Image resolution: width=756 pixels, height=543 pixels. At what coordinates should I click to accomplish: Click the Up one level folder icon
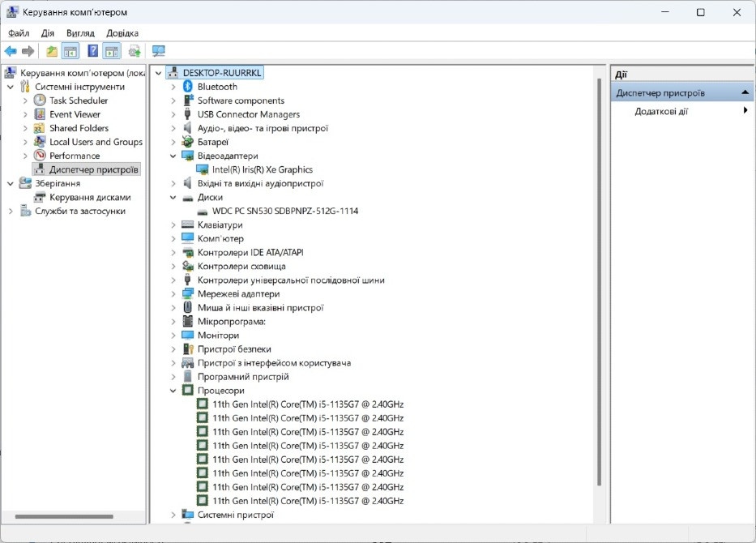click(52, 51)
